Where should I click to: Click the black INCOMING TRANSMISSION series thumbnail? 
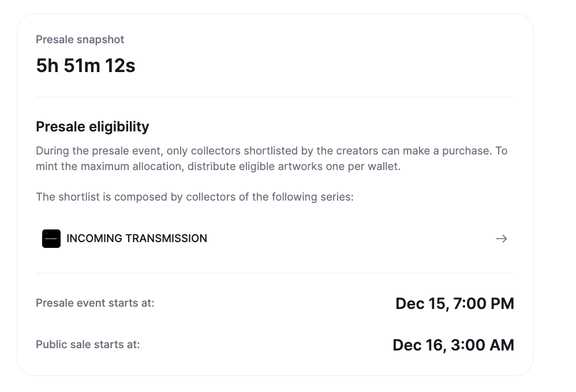coord(51,239)
